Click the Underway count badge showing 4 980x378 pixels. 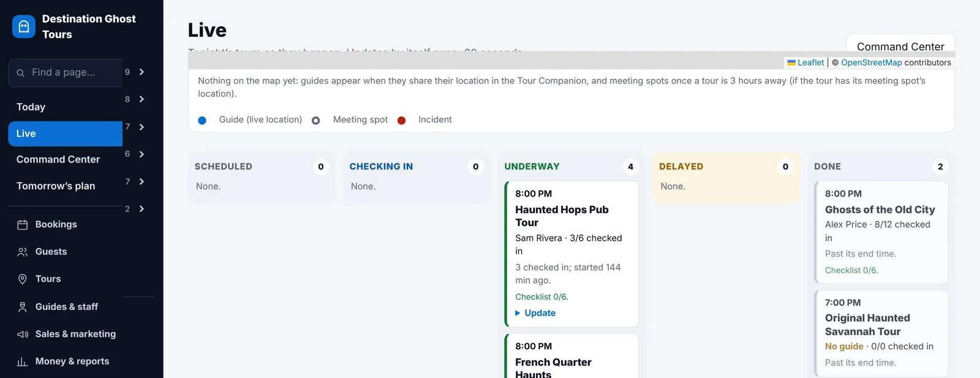pyautogui.click(x=631, y=167)
